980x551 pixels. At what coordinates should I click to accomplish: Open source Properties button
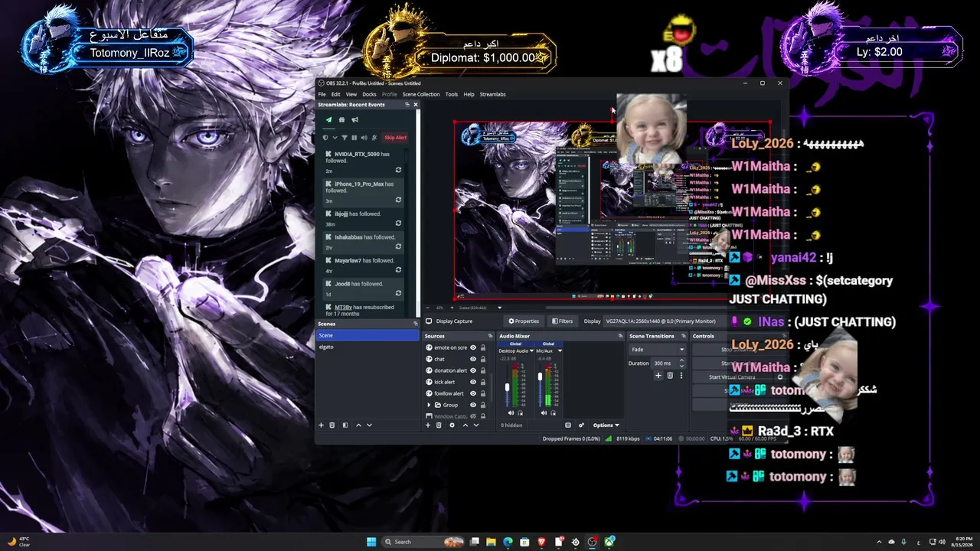(524, 321)
